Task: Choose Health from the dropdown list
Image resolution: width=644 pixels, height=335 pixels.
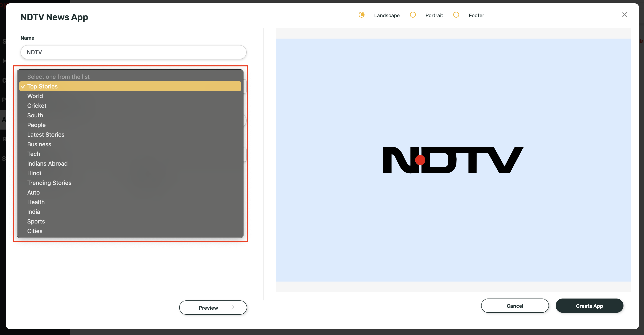Action: [130, 202]
